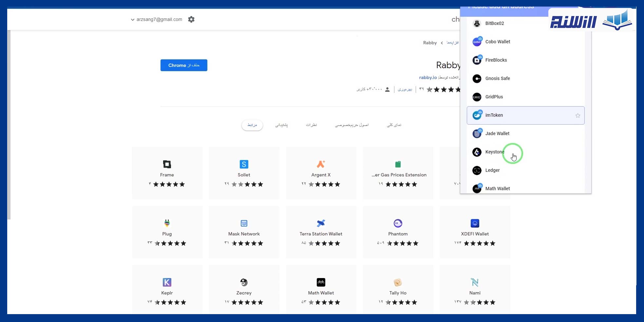Click imToken icon
644x322 pixels.
point(477,115)
